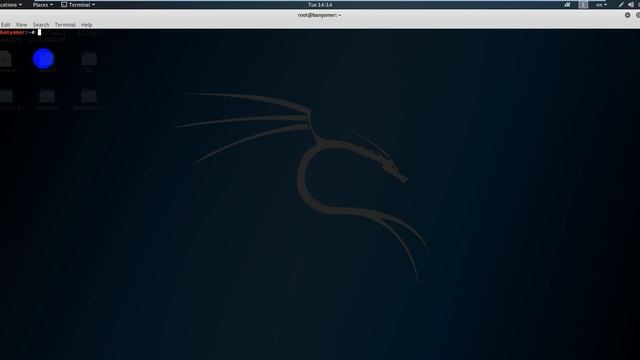Open the Help menu of the terminal

[87, 24]
